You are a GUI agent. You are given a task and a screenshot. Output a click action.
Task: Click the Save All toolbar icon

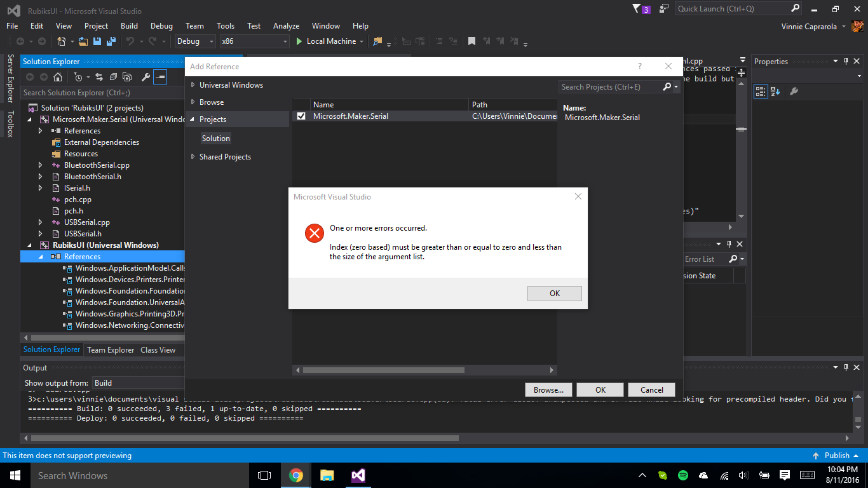110,41
